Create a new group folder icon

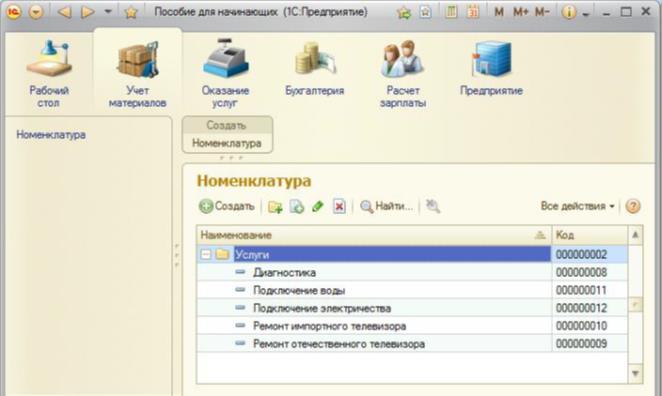(x=275, y=206)
